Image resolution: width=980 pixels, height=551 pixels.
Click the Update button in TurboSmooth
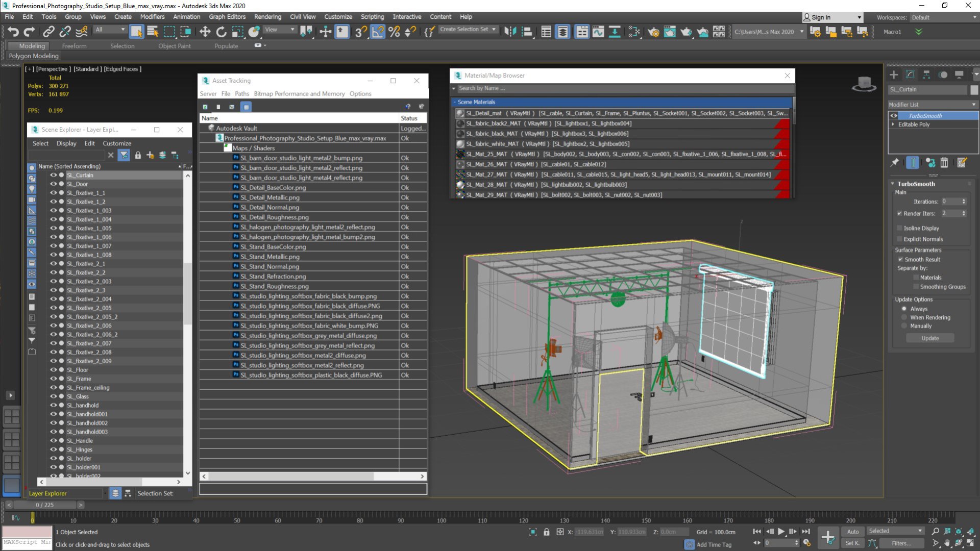[930, 338]
